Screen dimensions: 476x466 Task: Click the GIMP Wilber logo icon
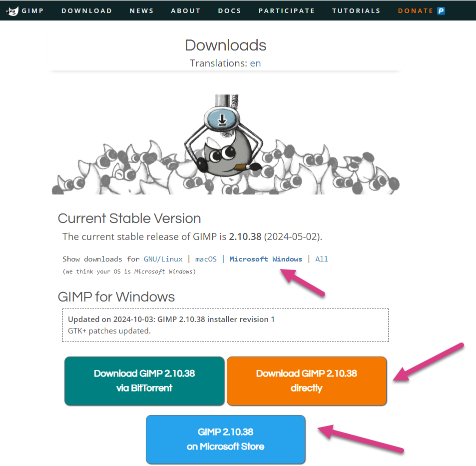[12, 11]
